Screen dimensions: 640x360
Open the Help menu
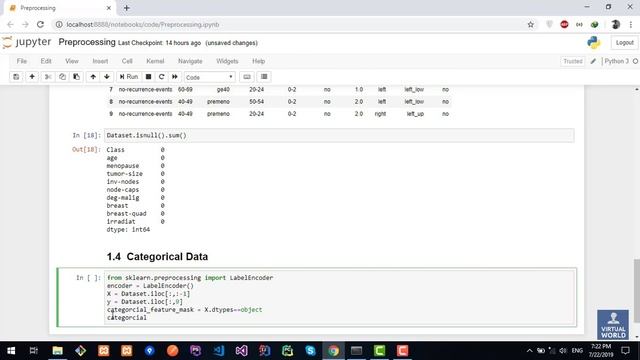[258, 61]
